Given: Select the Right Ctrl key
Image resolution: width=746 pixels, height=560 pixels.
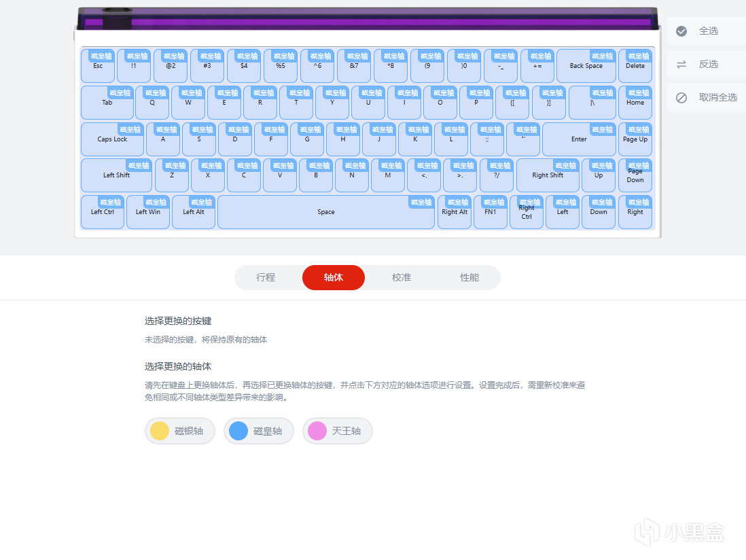Looking at the screenshot, I should pyautogui.click(x=526, y=212).
